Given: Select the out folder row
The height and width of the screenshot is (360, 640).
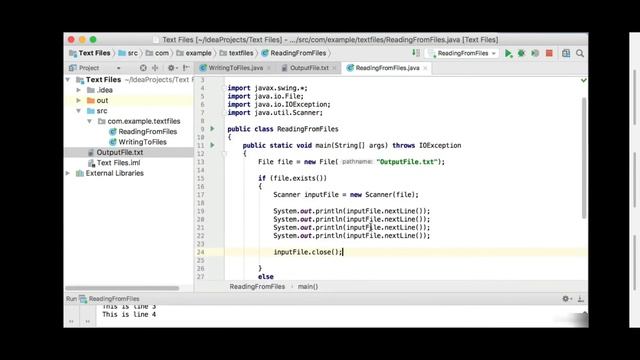Looking at the screenshot, I should coord(129,100).
